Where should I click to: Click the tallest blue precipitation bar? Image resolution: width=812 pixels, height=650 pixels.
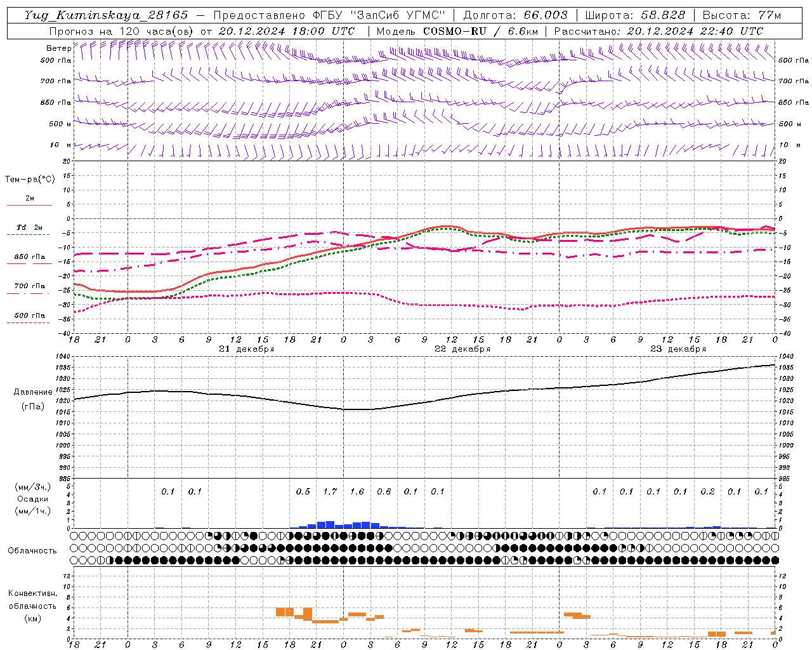click(330, 525)
